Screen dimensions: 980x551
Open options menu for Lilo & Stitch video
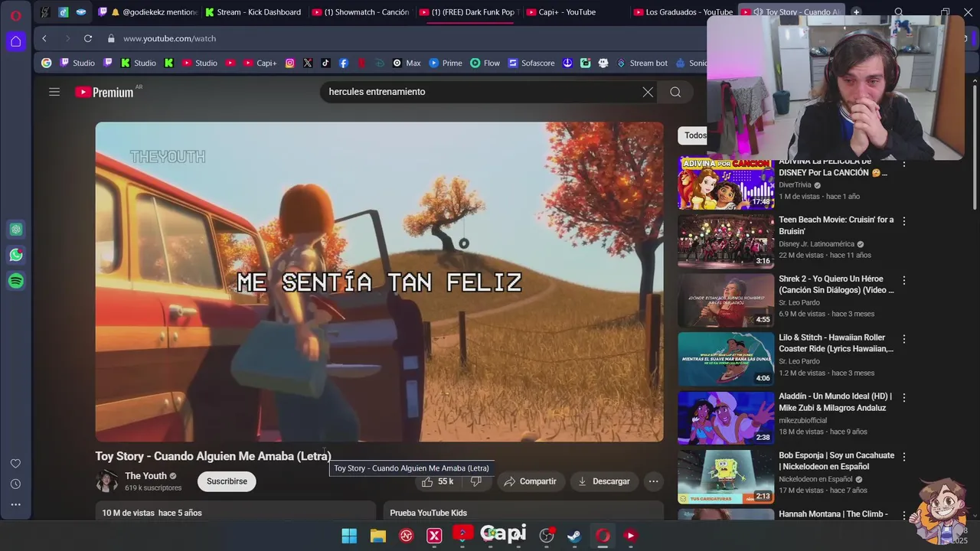903,339
